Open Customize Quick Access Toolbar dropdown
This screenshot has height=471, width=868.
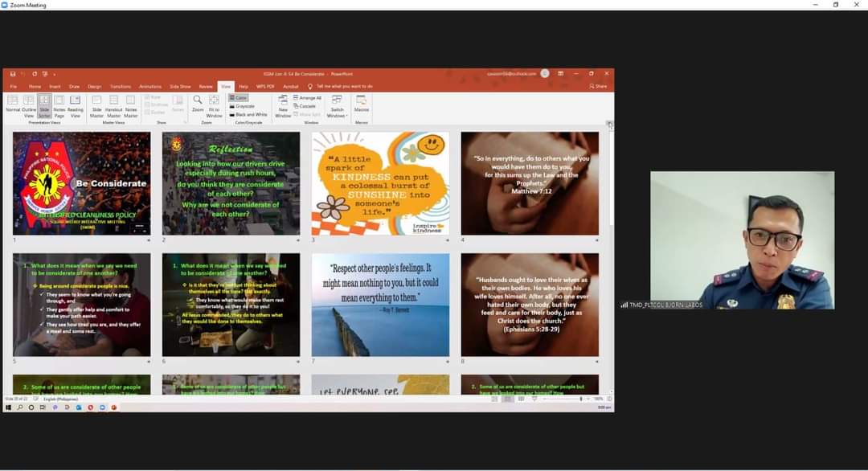[x=55, y=74]
